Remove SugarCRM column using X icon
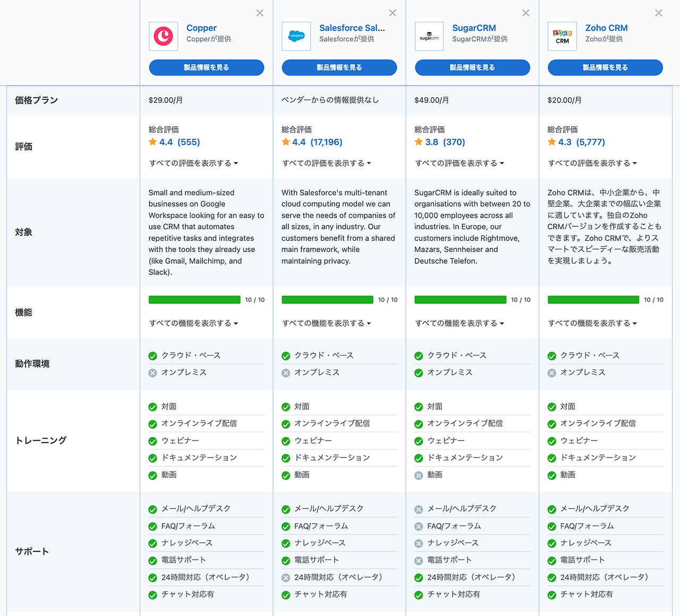 [x=526, y=13]
